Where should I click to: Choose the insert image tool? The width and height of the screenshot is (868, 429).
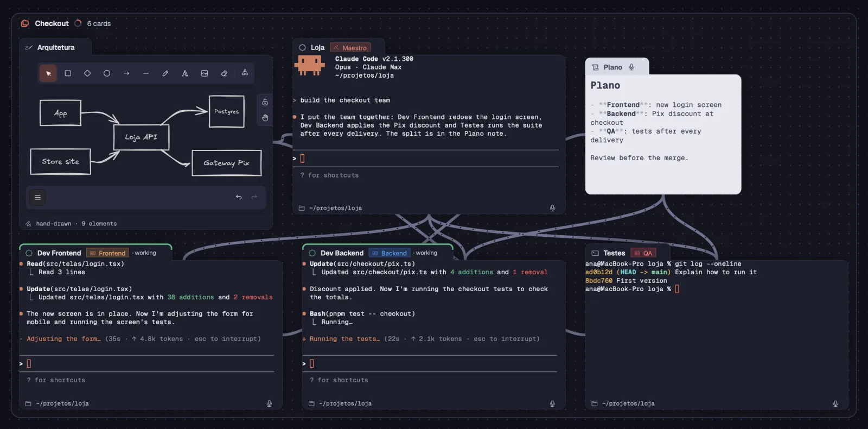pyautogui.click(x=205, y=73)
